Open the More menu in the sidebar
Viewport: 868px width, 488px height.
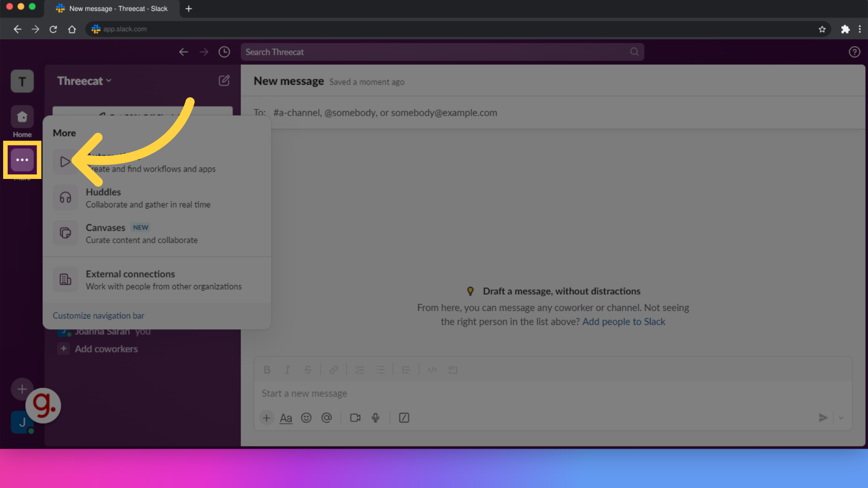point(22,160)
